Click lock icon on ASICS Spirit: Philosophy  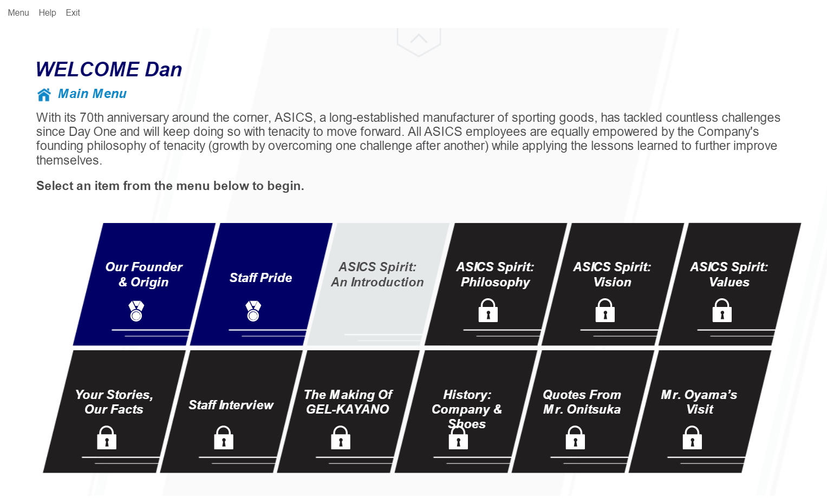(488, 311)
